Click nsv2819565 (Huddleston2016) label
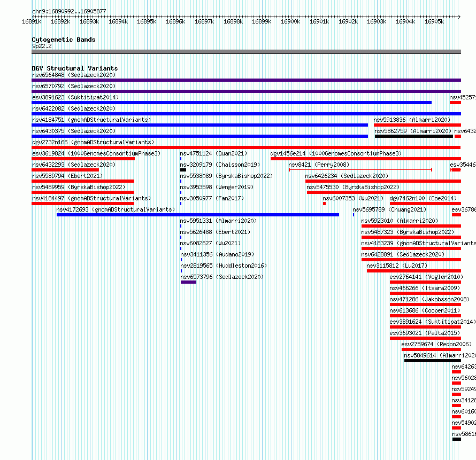 [x=224, y=266]
